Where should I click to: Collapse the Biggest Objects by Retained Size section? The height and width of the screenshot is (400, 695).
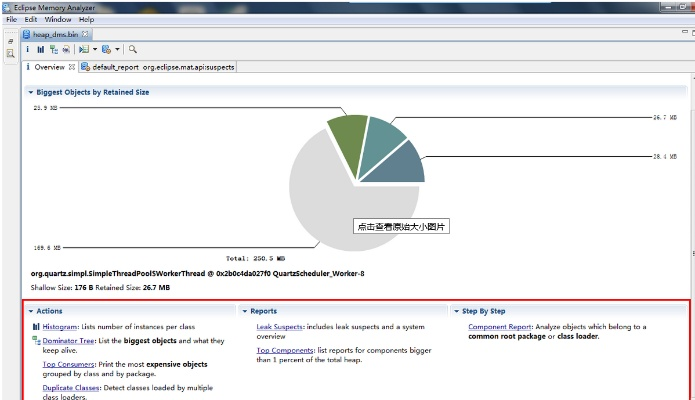tap(31, 92)
